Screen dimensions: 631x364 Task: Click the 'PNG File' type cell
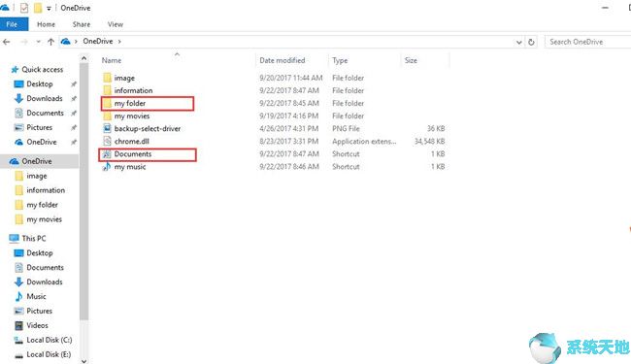(346, 129)
